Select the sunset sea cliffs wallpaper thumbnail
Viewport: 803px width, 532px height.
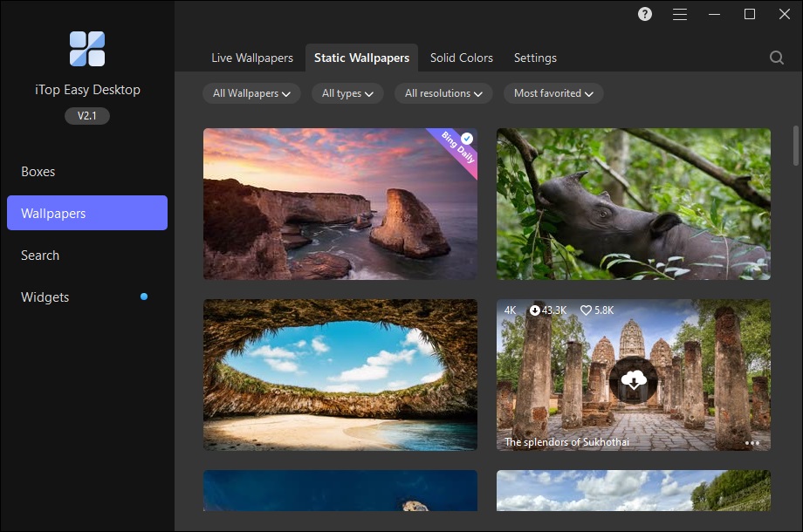(x=340, y=204)
